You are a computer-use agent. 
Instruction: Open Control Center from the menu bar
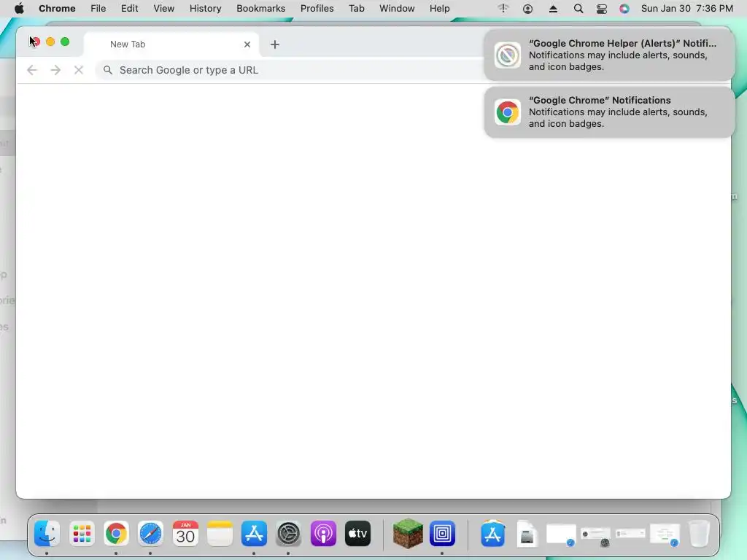(602, 9)
